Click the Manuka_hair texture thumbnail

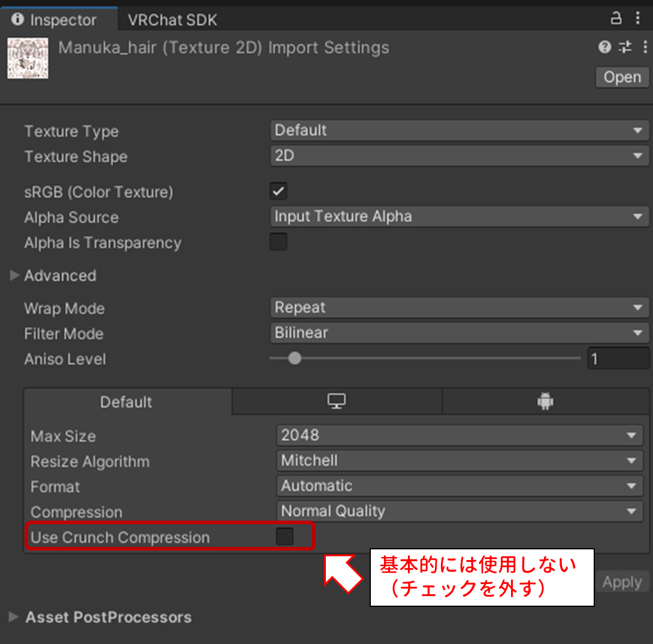point(28,59)
